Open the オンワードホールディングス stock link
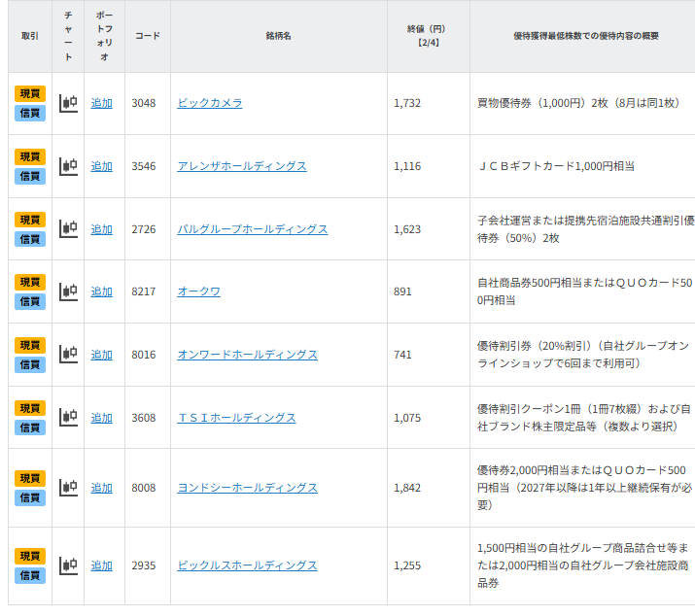This screenshot has width=695, height=616. [247, 355]
